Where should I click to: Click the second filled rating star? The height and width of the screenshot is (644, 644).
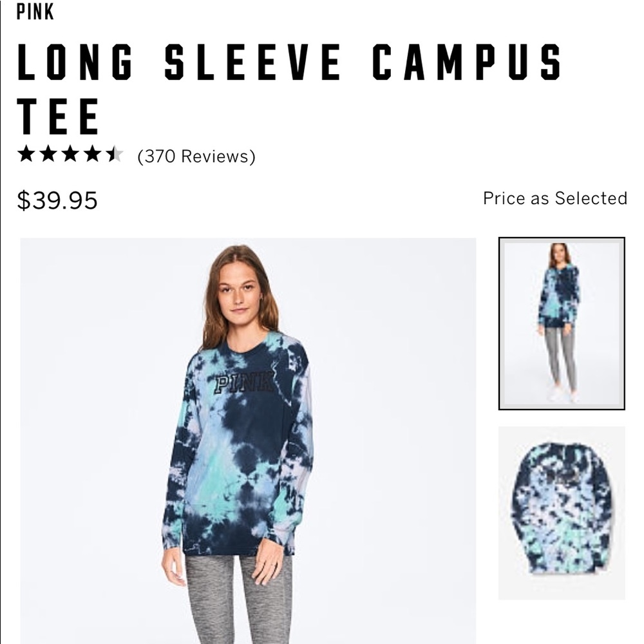48,155
